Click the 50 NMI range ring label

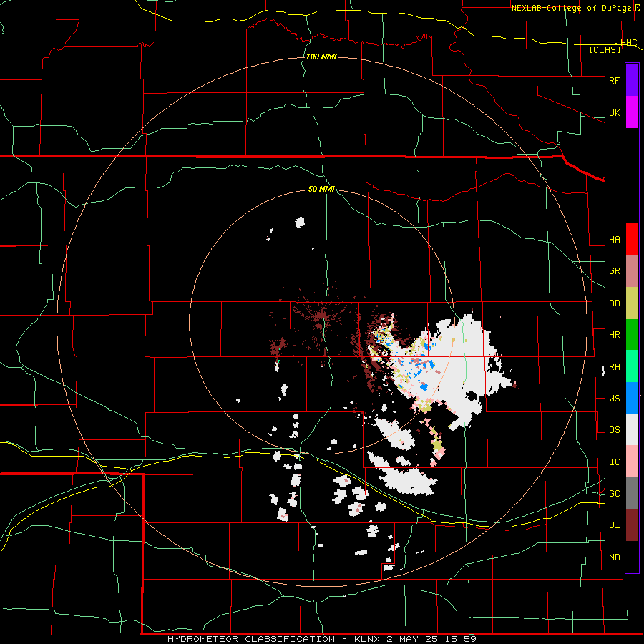point(321,189)
